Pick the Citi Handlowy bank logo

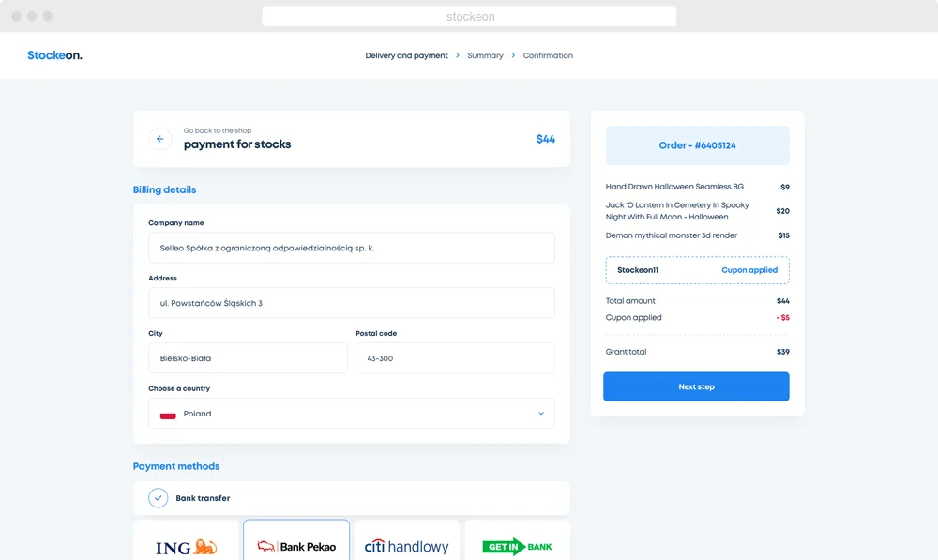[407, 546]
